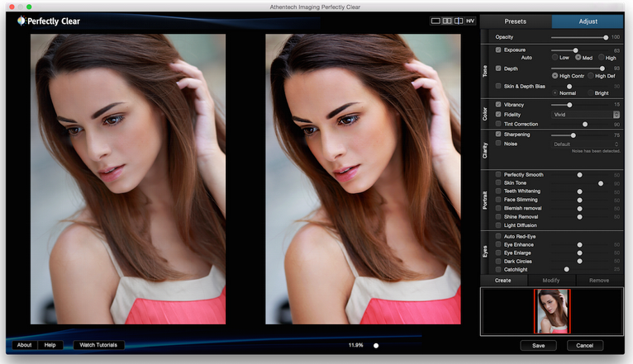Choose High Def depth option
Image resolution: width=633 pixels, height=364 pixels.
pyautogui.click(x=588, y=76)
